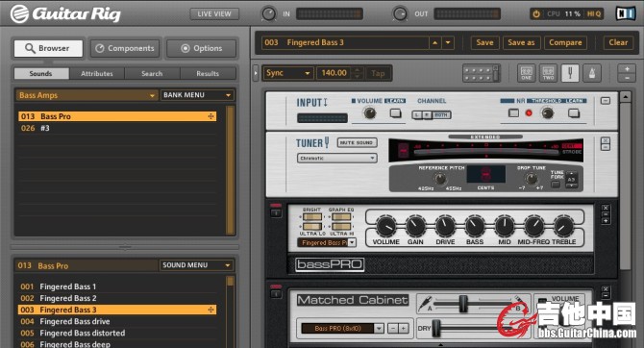Click the bassPRO MID knob
The width and height of the screenshot is (644, 348).
505,226
